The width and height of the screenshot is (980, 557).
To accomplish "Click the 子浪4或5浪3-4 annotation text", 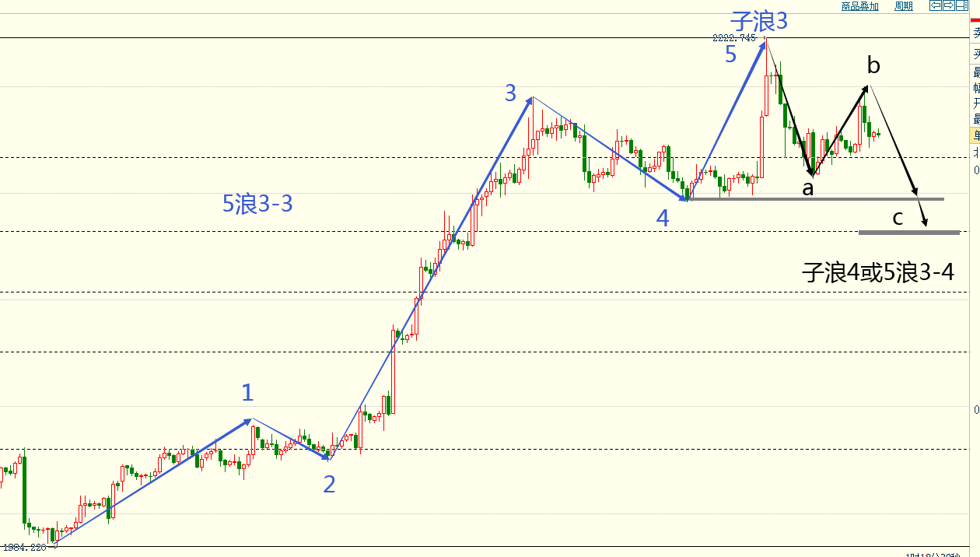I will [x=878, y=272].
